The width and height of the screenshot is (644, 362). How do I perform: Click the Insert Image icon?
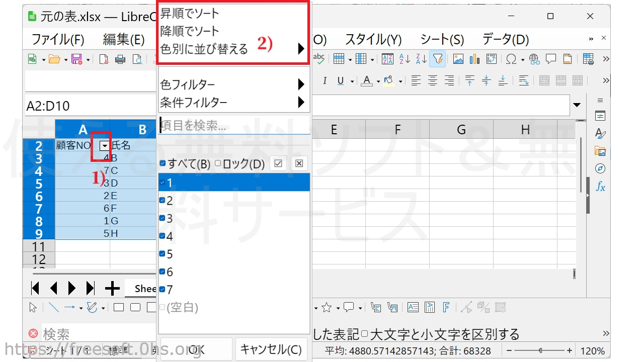tap(458, 59)
